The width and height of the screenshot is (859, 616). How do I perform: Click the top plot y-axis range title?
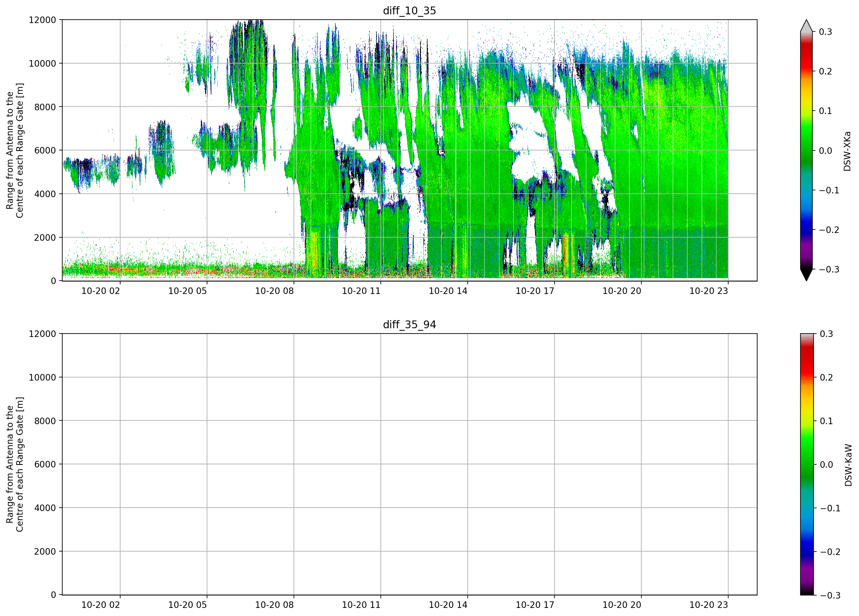(x=15, y=150)
